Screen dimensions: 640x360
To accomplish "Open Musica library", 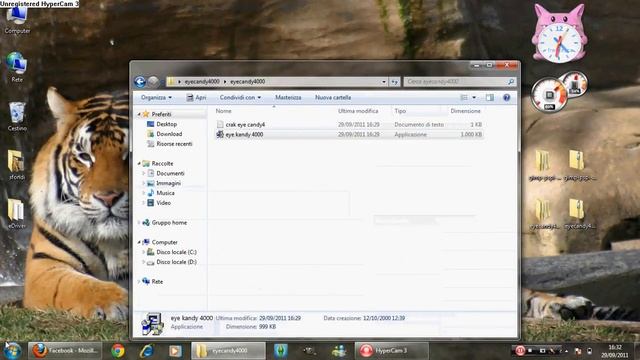I will (x=165, y=193).
